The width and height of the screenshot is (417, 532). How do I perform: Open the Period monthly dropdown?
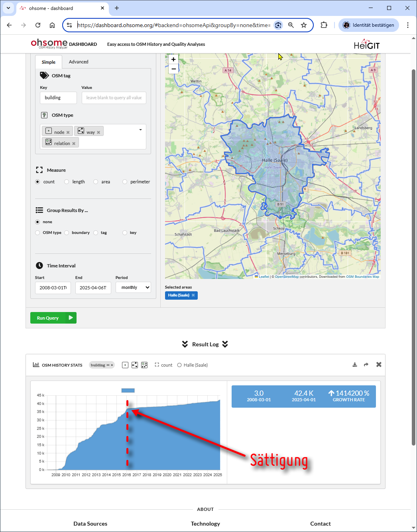(133, 287)
